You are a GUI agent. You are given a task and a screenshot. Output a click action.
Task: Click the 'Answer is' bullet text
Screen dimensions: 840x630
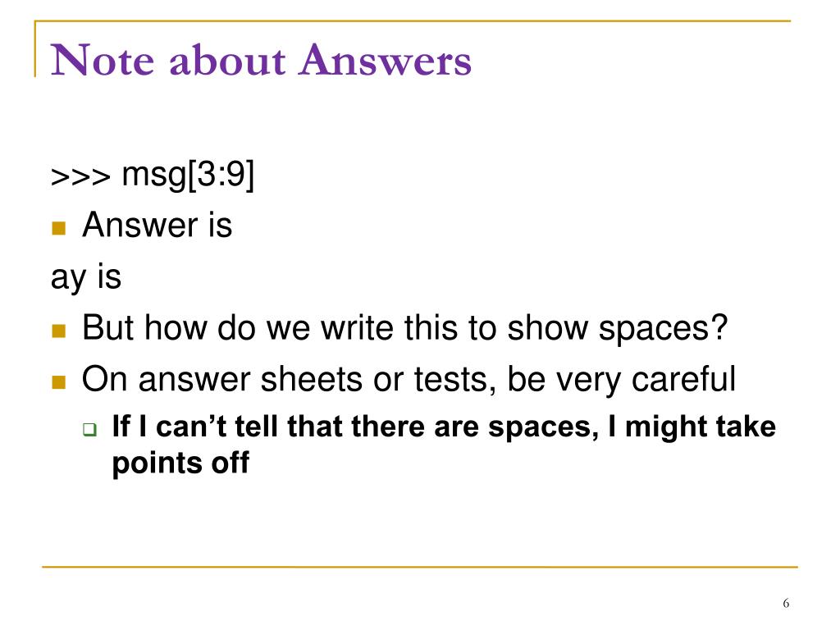[x=157, y=225]
